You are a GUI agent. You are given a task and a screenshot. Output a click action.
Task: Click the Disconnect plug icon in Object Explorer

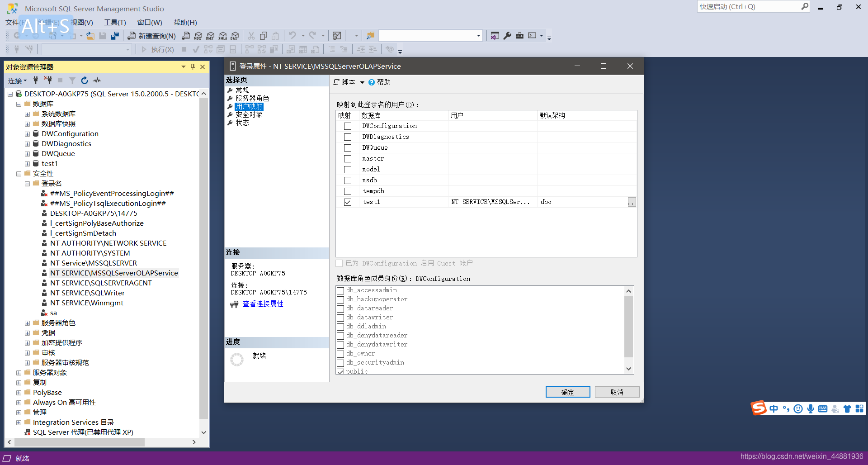pos(48,81)
